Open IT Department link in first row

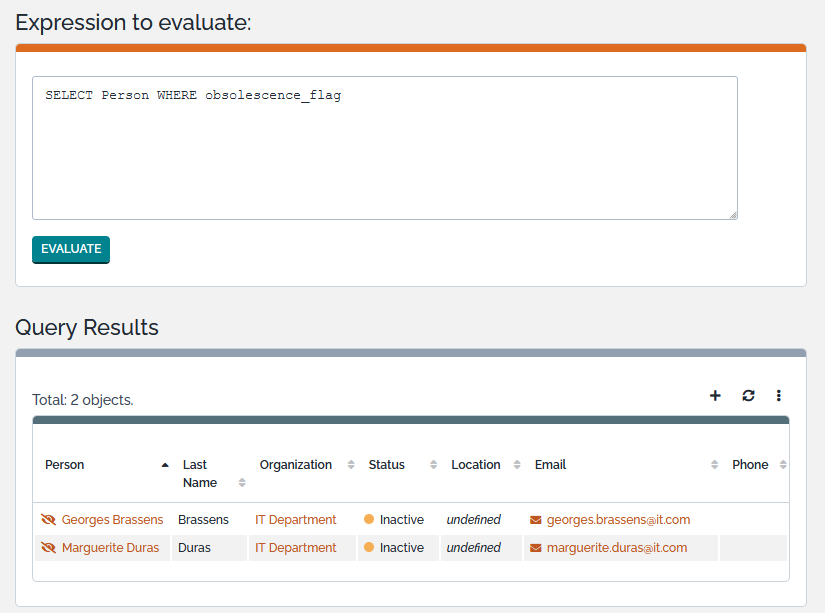(296, 520)
